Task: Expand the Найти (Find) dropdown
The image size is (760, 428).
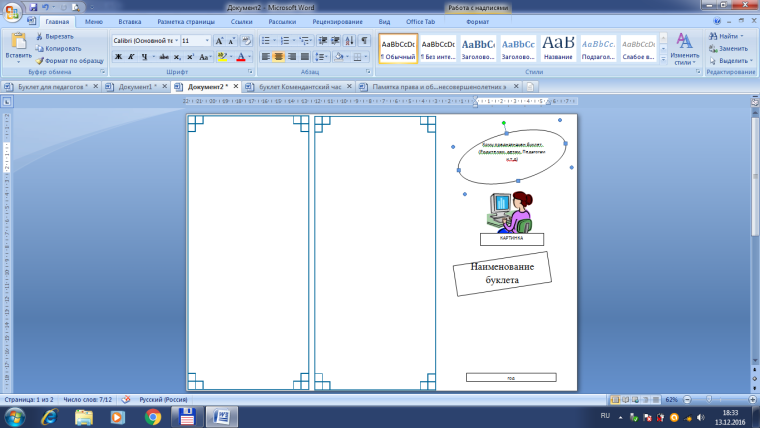Action: coord(744,35)
